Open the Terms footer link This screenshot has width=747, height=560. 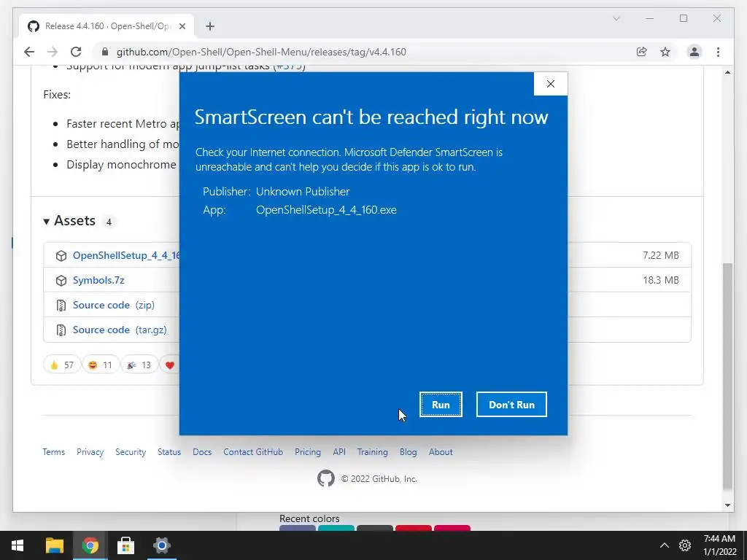pyautogui.click(x=53, y=452)
